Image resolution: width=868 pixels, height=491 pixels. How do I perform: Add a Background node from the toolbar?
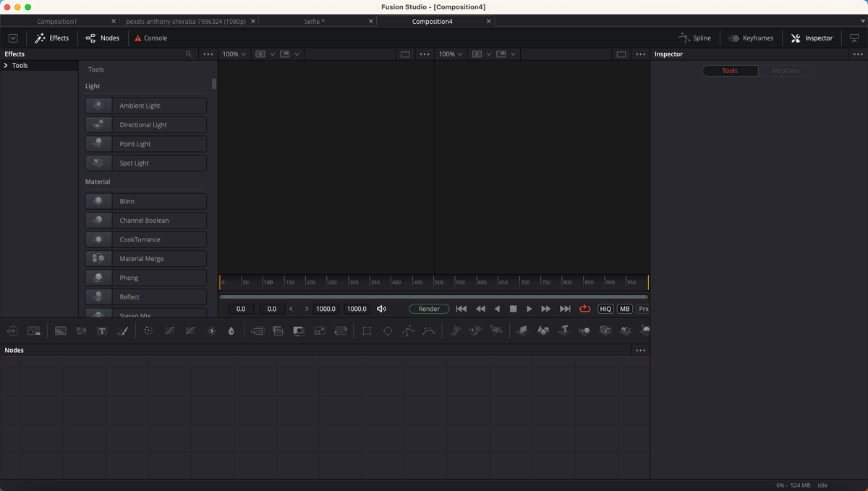pyautogui.click(x=60, y=330)
